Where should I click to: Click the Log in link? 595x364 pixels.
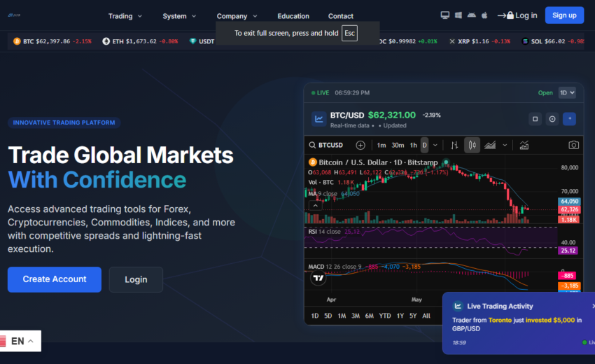[517, 15]
